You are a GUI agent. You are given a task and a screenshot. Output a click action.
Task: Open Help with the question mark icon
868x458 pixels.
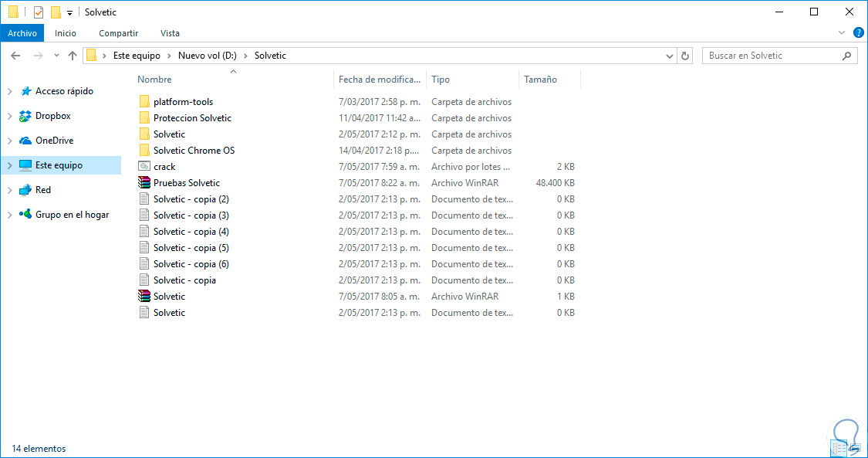(x=859, y=33)
